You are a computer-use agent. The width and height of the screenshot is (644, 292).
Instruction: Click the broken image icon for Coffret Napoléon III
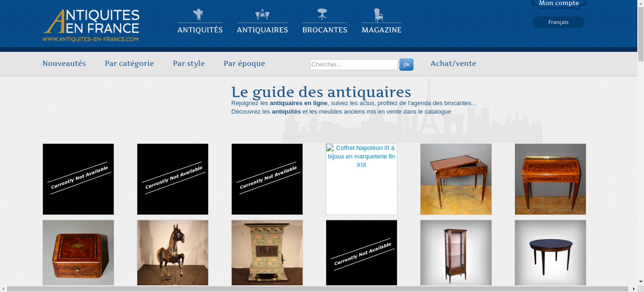point(330,148)
